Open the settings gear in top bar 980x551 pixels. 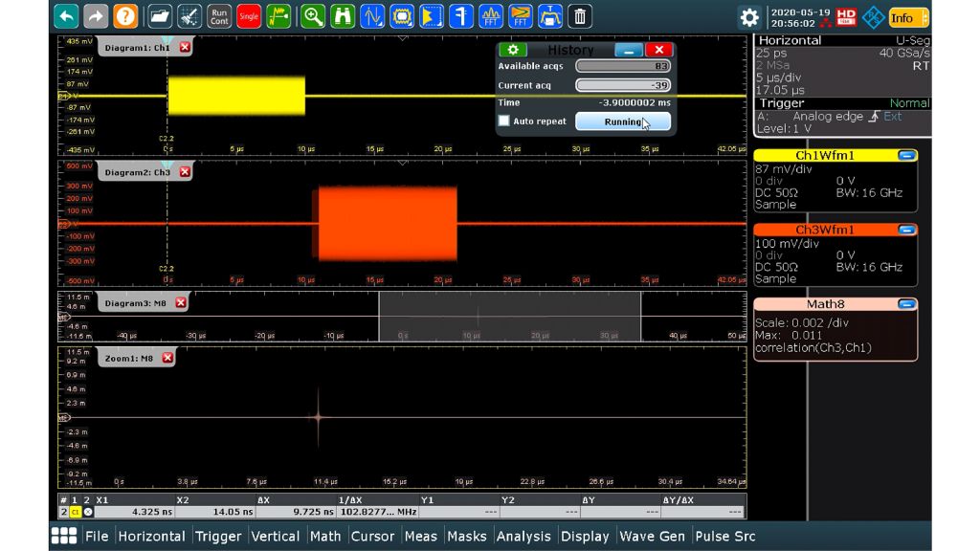point(749,17)
